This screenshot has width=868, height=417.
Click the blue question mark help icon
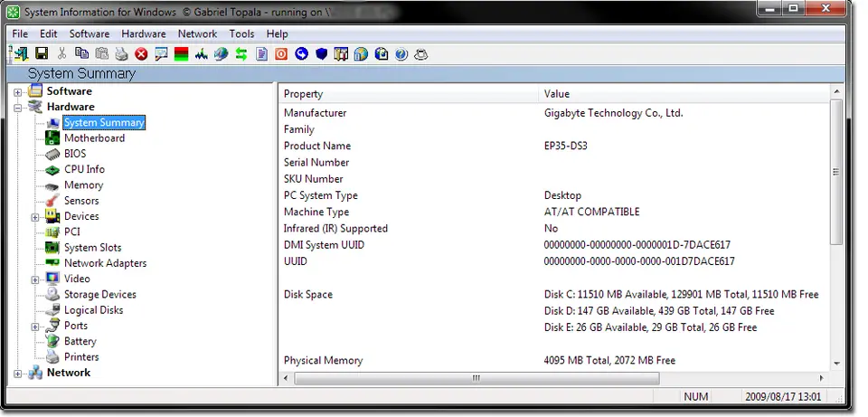pos(401,54)
